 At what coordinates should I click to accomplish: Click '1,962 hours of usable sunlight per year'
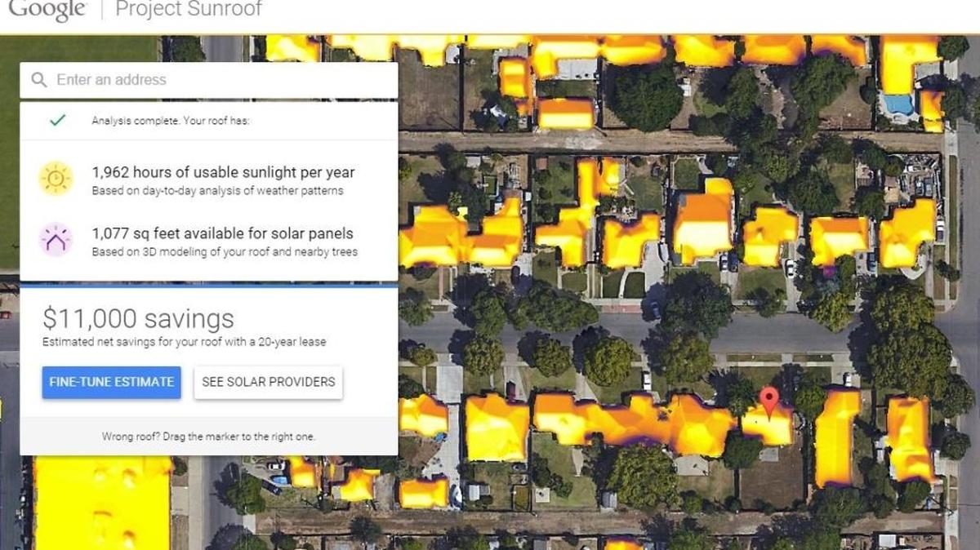click(223, 172)
